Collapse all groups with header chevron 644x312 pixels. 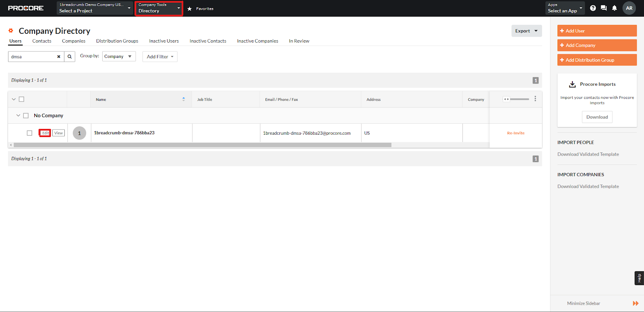point(14,99)
